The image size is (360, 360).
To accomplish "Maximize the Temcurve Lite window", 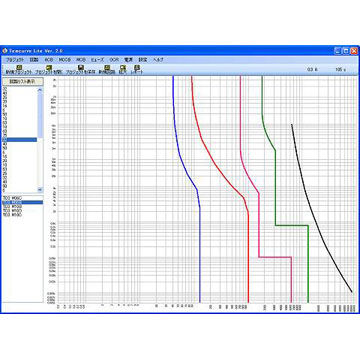I will coord(346,51).
